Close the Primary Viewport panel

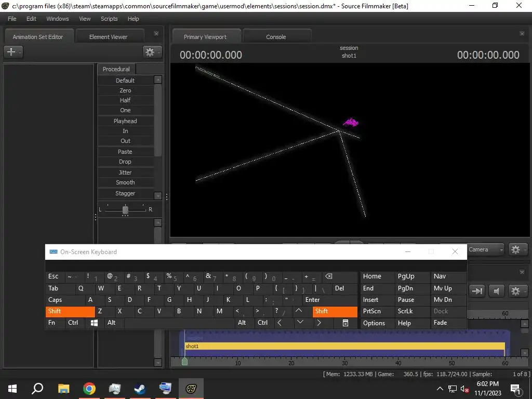pos(522,34)
